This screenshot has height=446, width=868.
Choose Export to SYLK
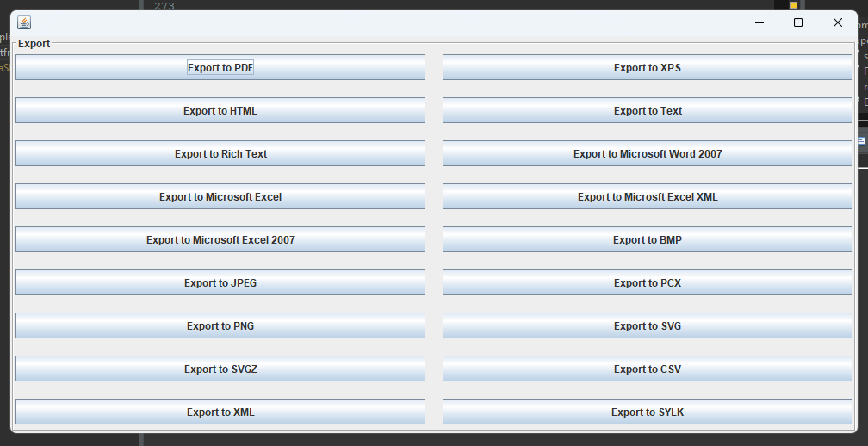pos(648,412)
